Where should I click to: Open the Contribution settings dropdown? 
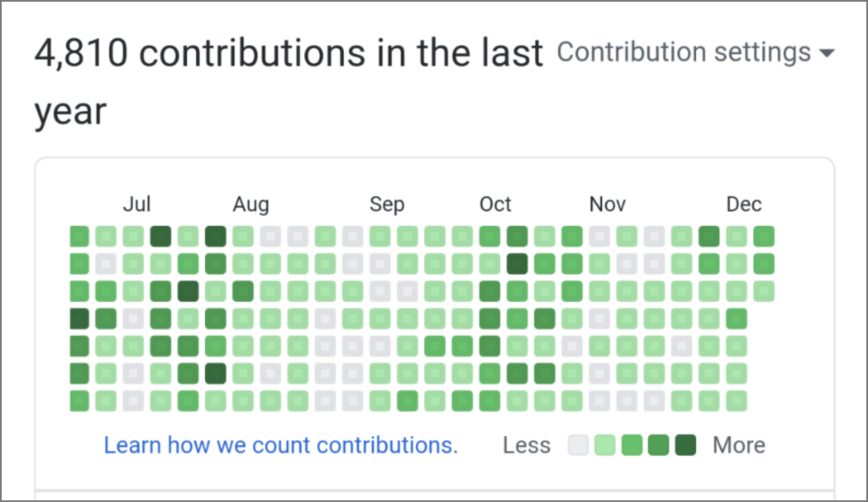coord(695,53)
